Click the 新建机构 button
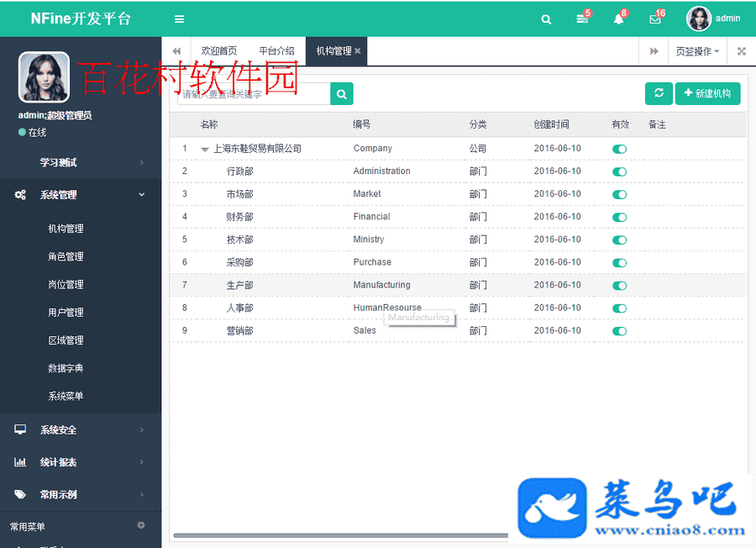The height and width of the screenshot is (548, 756). 707,93
